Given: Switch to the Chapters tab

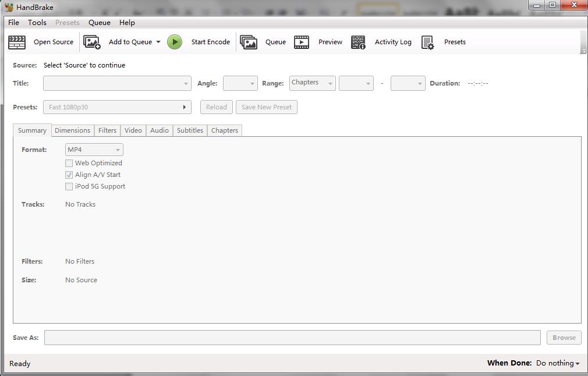Looking at the screenshot, I should click(225, 130).
